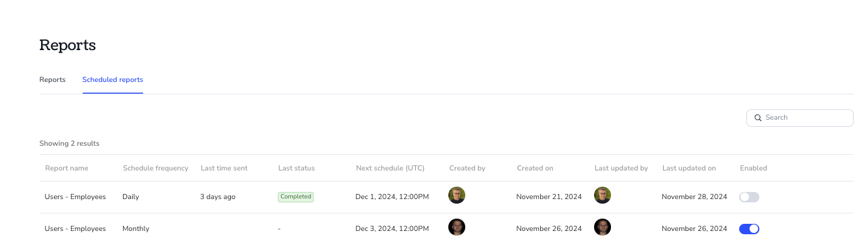Switch to the Reports tab
This screenshot has width=868, height=244.
53,79
